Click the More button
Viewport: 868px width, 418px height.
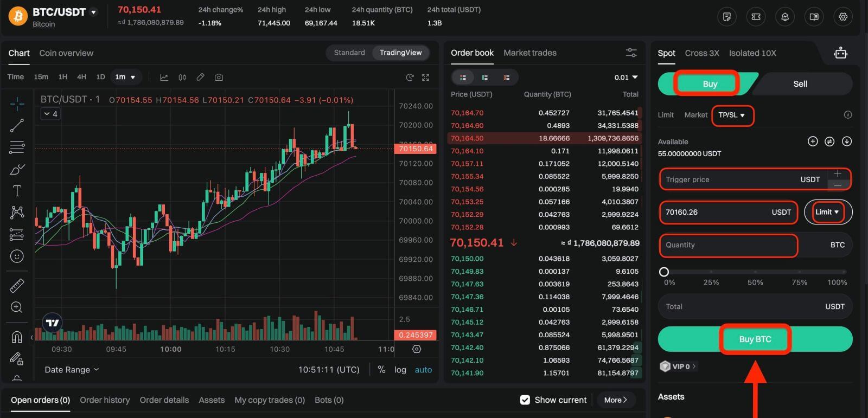point(616,400)
